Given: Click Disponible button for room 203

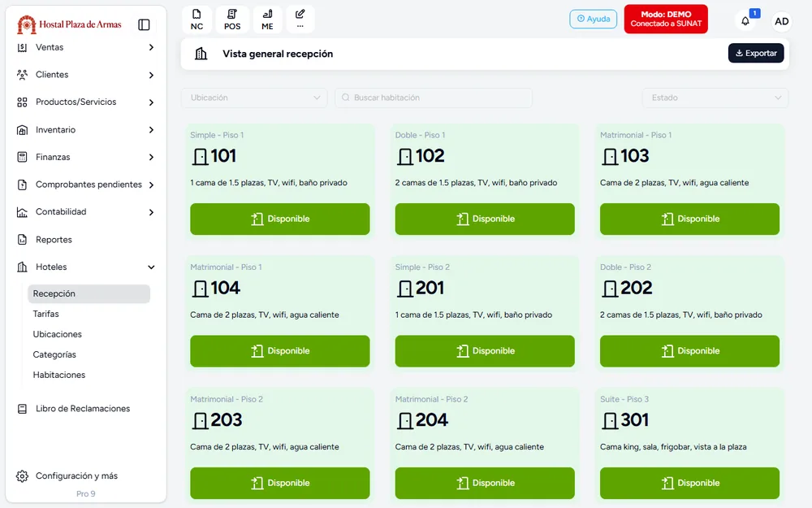Looking at the screenshot, I should 279,483.
